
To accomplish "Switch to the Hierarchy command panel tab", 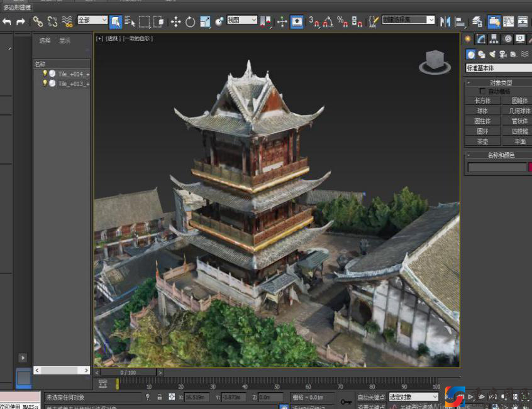I will 494,39.
